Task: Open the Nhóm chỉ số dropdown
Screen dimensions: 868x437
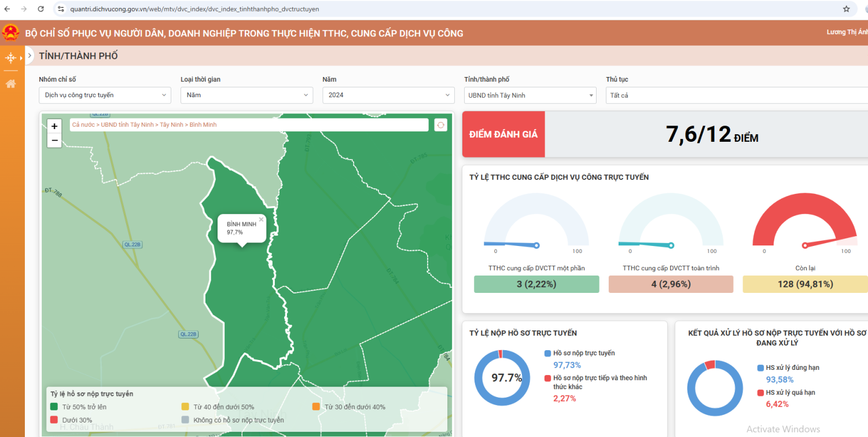Action: click(105, 96)
